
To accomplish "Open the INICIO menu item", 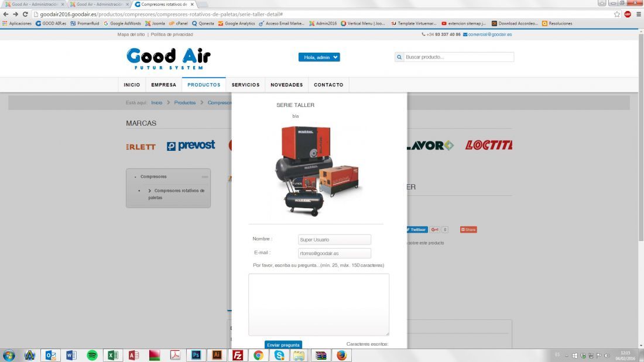I will [132, 85].
